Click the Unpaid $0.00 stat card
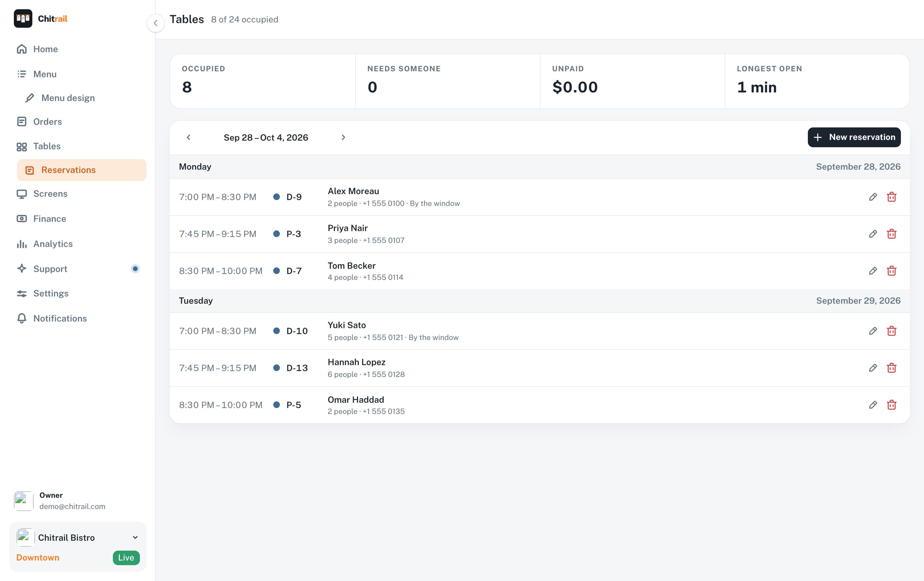Image resolution: width=924 pixels, height=581 pixels. 632,81
